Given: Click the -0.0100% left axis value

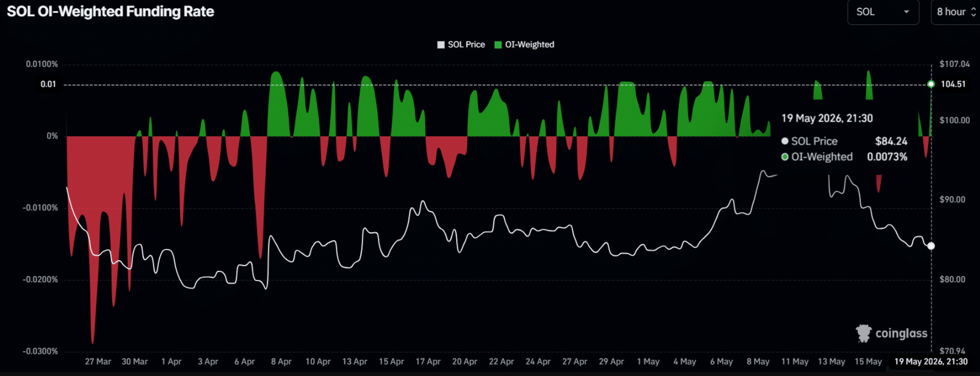Looking at the screenshot, I should tap(40, 208).
